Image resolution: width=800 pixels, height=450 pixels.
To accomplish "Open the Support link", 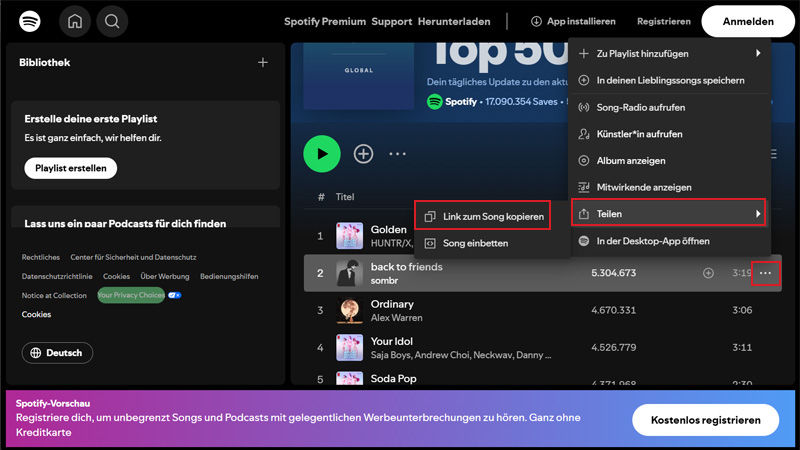I will 391,21.
